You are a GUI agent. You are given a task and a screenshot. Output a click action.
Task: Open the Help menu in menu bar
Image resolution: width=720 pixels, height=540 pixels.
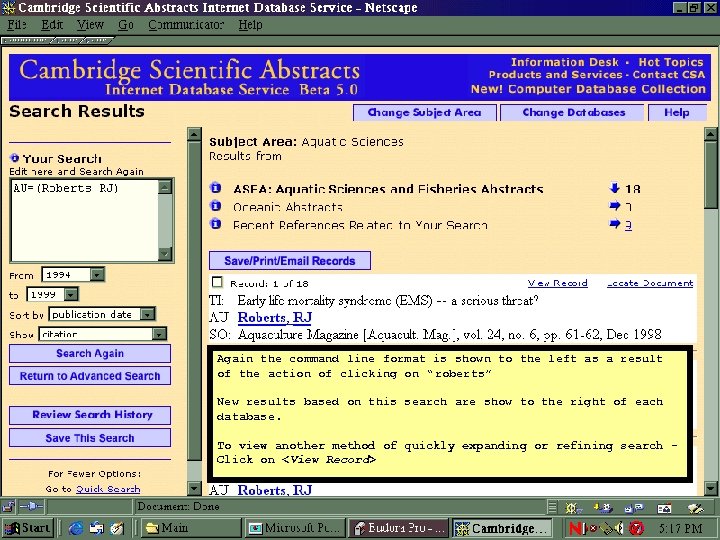(x=250, y=24)
